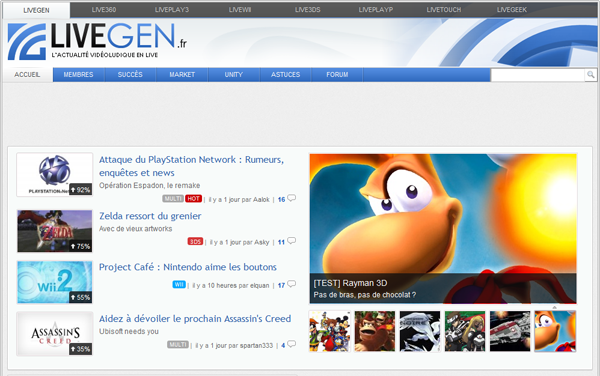This screenshot has width=600, height=376.
Task: Click the MULTI tag on PlayStation Network article
Action: (x=173, y=199)
